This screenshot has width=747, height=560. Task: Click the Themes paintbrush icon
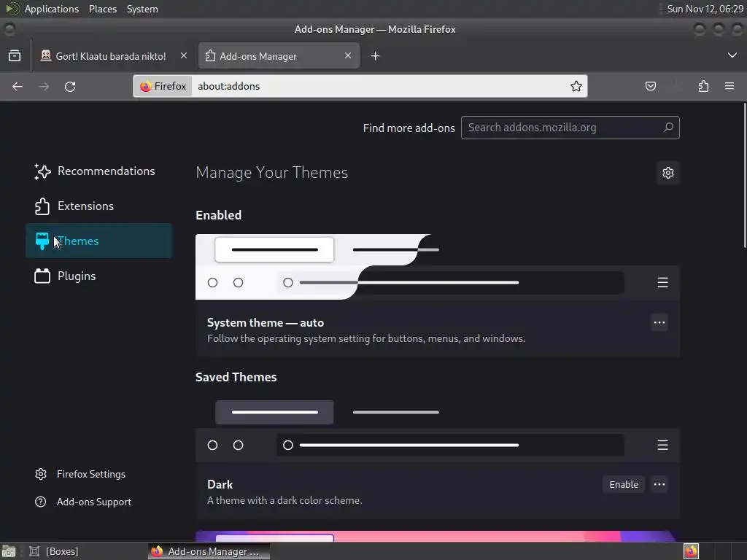coord(42,241)
